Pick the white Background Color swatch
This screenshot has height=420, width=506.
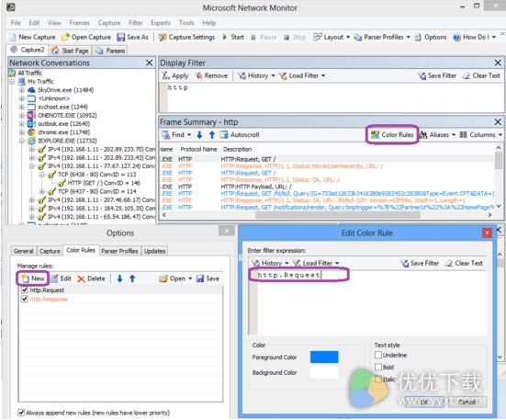[x=324, y=372]
